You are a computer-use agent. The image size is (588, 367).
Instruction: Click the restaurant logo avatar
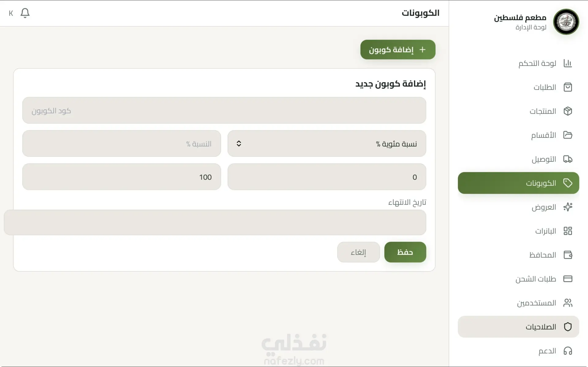click(566, 22)
